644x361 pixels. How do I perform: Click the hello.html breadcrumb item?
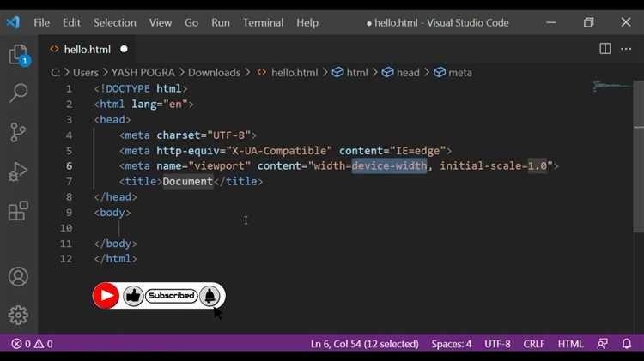(x=288, y=73)
